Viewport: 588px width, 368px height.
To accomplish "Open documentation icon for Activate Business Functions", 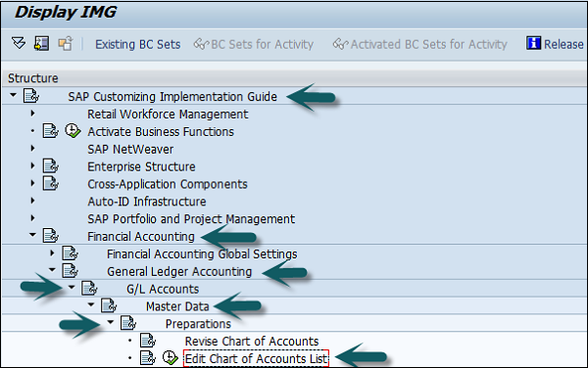I will click(x=50, y=131).
